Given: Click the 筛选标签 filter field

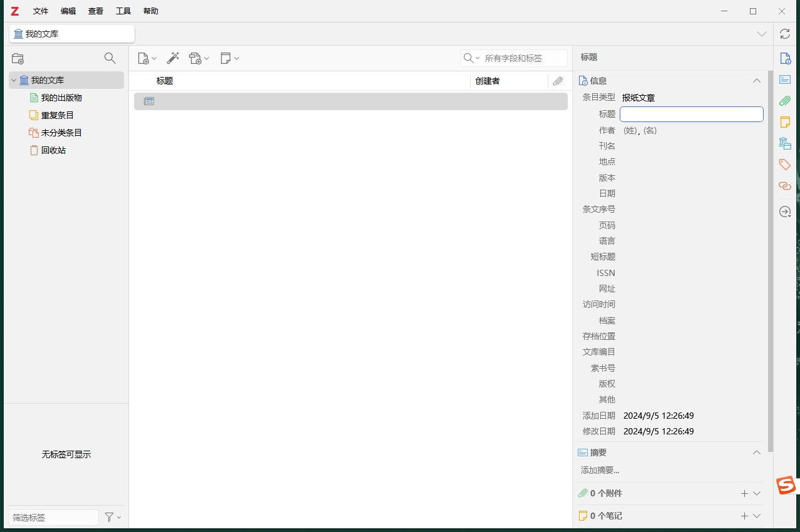Looking at the screenshot, I should tap(54, 518).
